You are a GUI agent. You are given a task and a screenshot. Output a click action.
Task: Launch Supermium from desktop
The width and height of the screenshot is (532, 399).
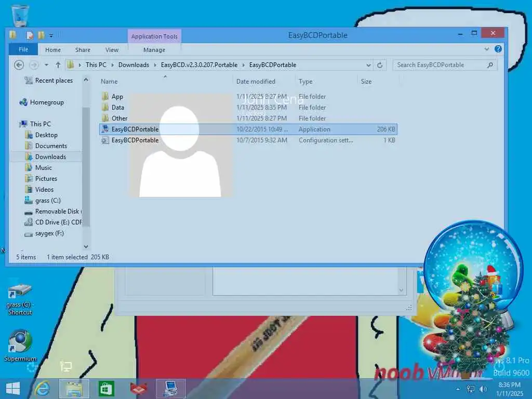tap(20, 345)
